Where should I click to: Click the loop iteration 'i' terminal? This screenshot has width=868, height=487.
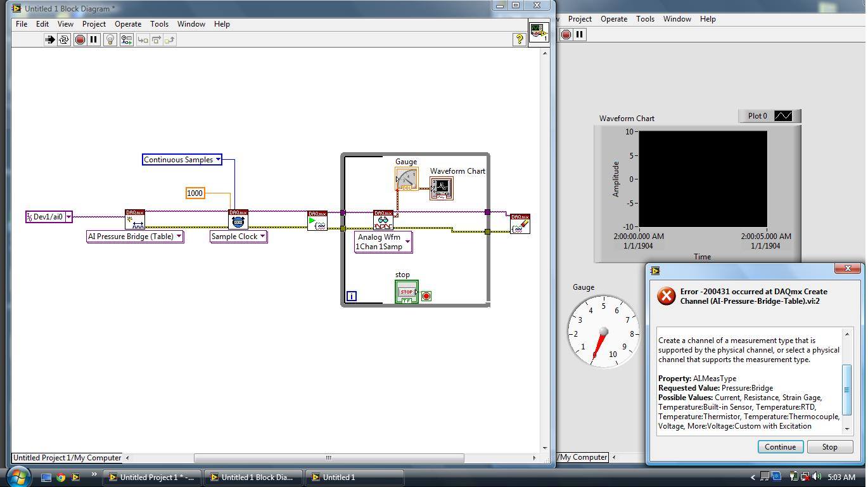point(352,296)
